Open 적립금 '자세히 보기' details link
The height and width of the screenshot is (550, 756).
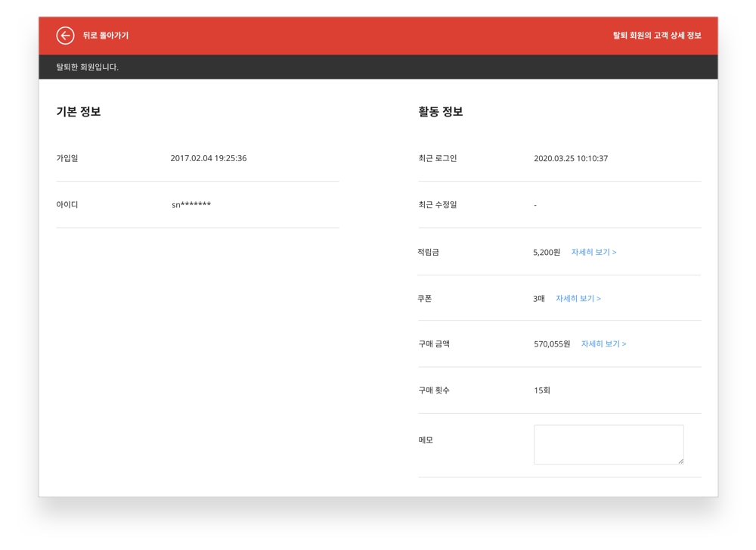point(593,252)
